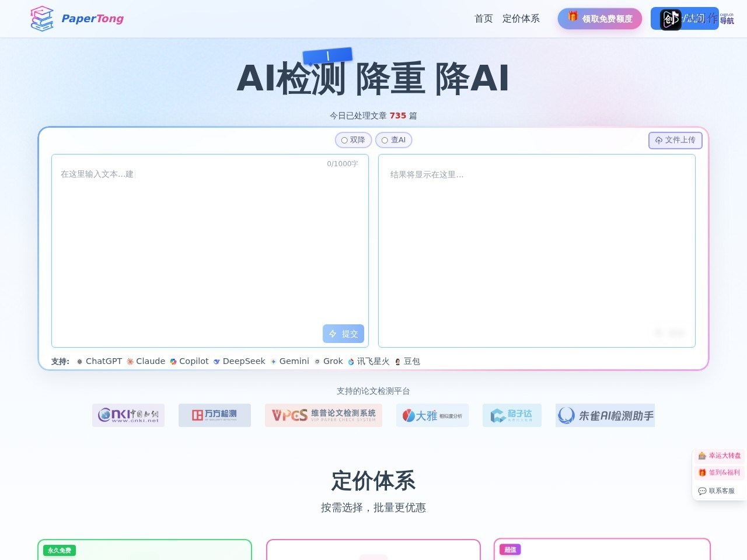Click the 支持: label before model list
The width and height of the screenshot is (747, 560).
tap(61, 362)
